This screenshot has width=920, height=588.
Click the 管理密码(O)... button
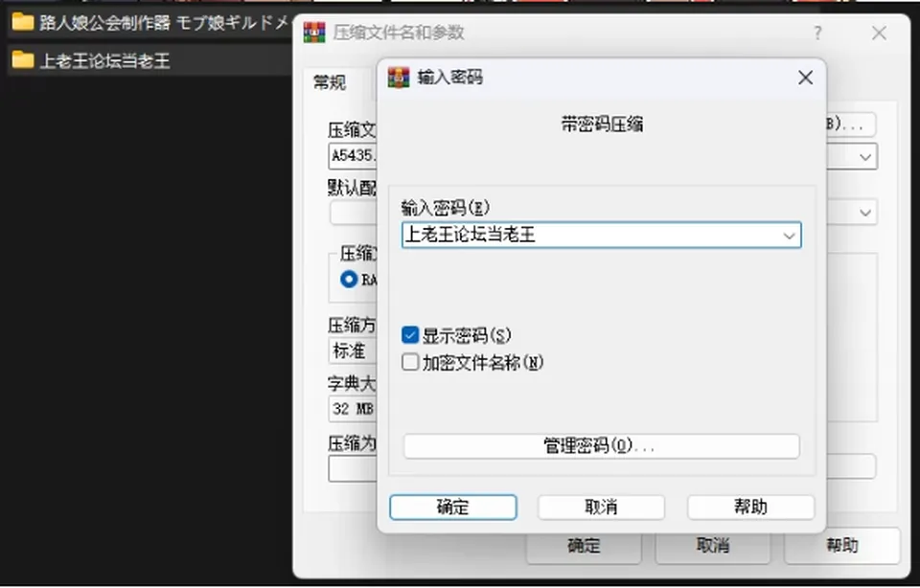(x=602, y=446)
